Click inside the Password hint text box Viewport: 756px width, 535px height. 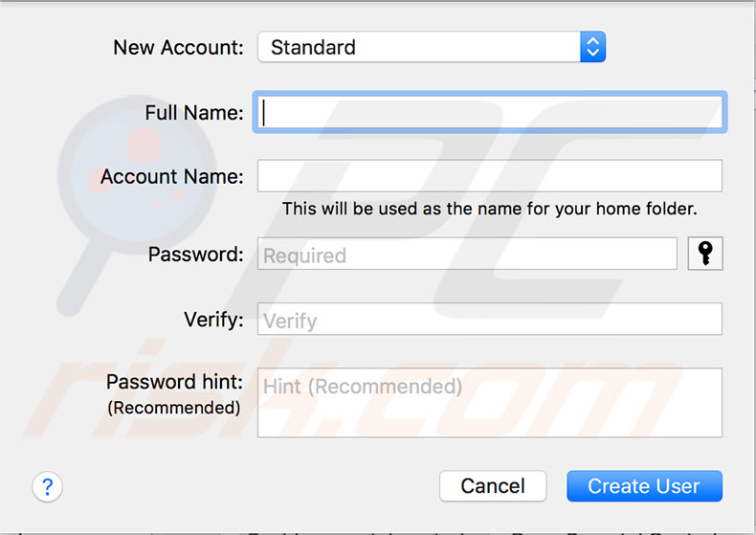click(489, 403)
